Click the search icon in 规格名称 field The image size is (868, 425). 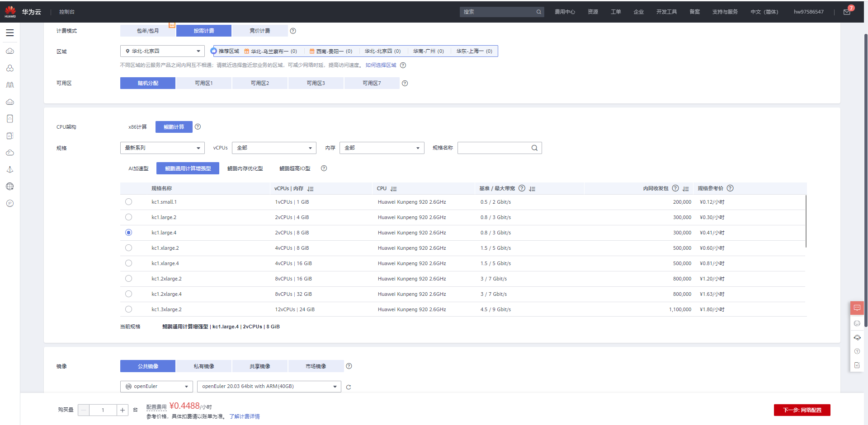point(534,148)
